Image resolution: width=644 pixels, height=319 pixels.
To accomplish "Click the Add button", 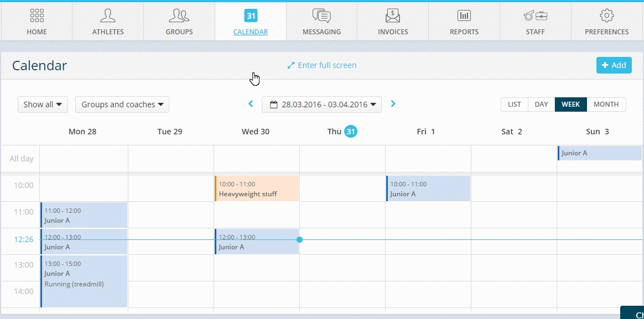I will pos(614,65).
